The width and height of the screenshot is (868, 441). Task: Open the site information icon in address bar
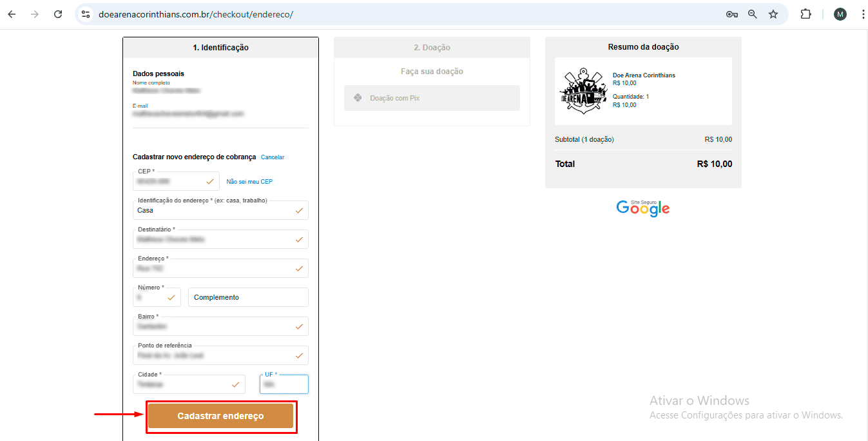pyautogui.click(x=86, y=14)
